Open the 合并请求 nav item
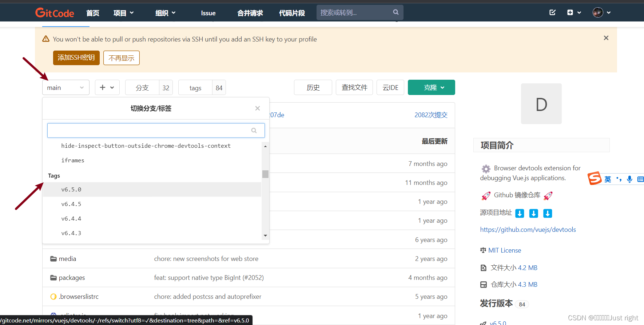644x325 pixels. [250, 13]
